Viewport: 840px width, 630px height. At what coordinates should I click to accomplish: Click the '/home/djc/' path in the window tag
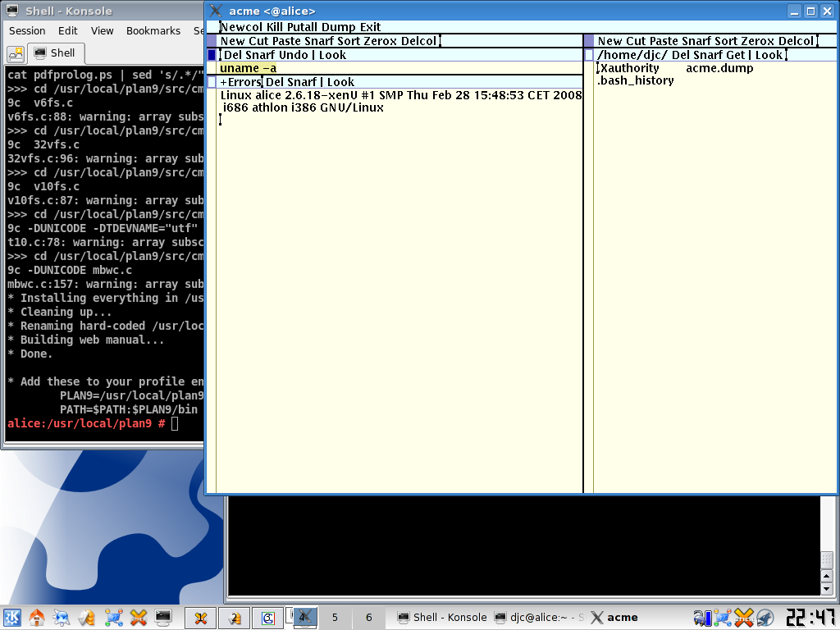pos(632,55)
